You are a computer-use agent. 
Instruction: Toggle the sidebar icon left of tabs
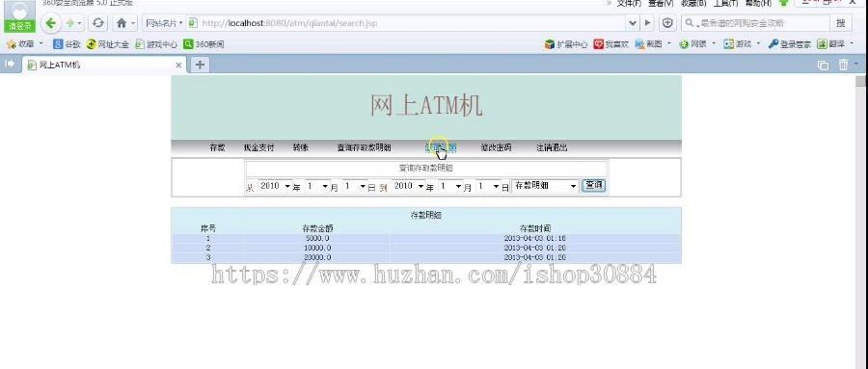pyautogui.click(x=10, y=65)
